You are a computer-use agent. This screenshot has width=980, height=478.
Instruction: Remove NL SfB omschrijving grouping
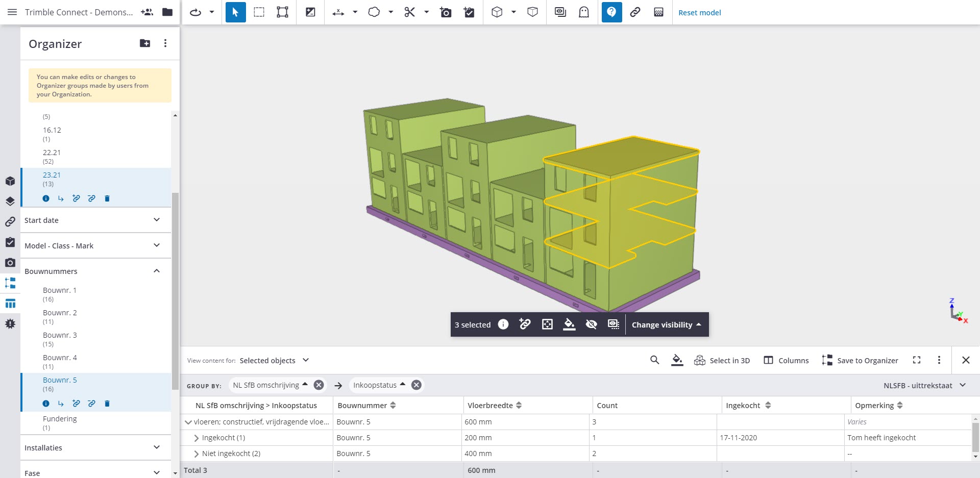coord(318,385)
